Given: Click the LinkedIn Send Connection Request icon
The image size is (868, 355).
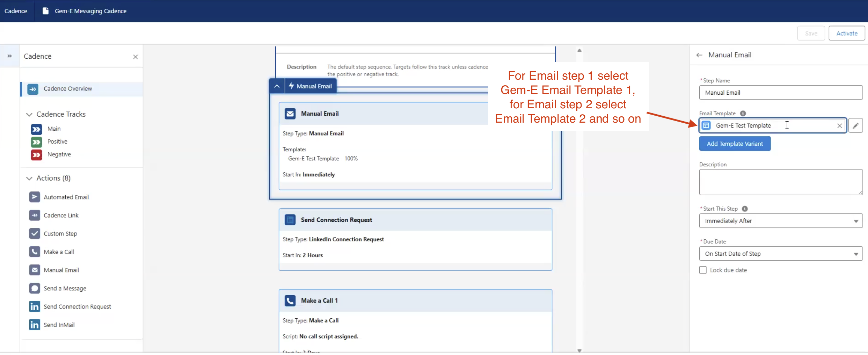Looking at the screenshot, I should (35, 306).
